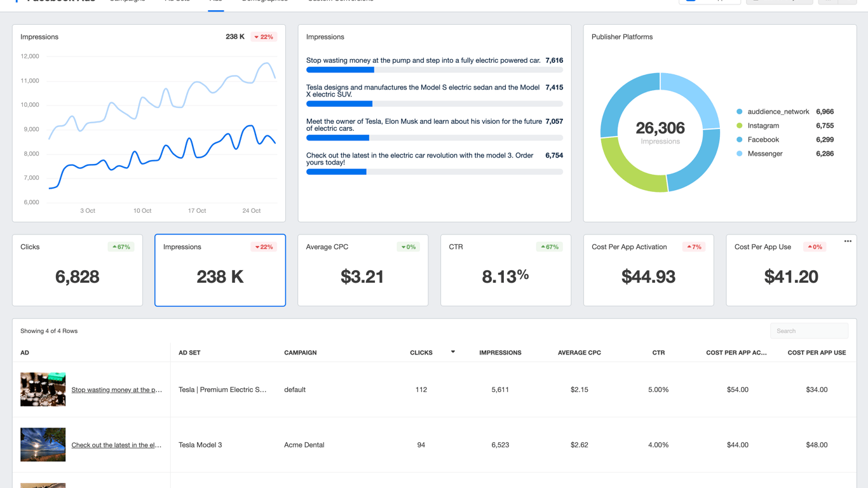Viewport: 868px width, 488px height.
Task: Click into the table Search field
Action: 809,331
